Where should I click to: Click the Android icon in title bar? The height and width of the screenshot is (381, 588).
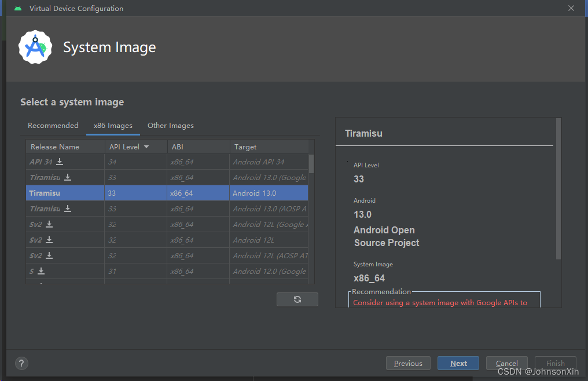[x=17, y=8]
